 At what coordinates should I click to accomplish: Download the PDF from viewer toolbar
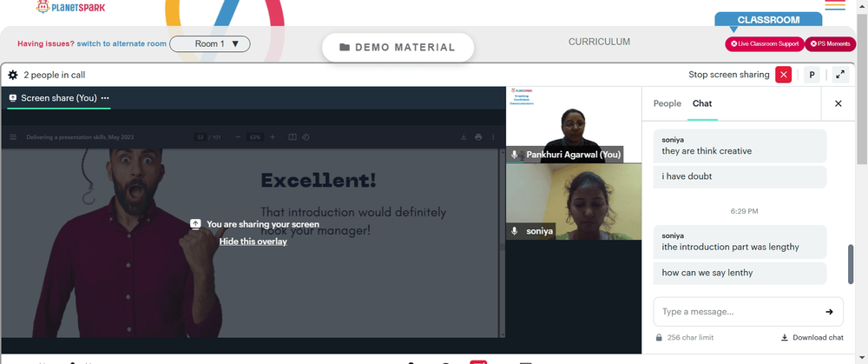(464, 137)
